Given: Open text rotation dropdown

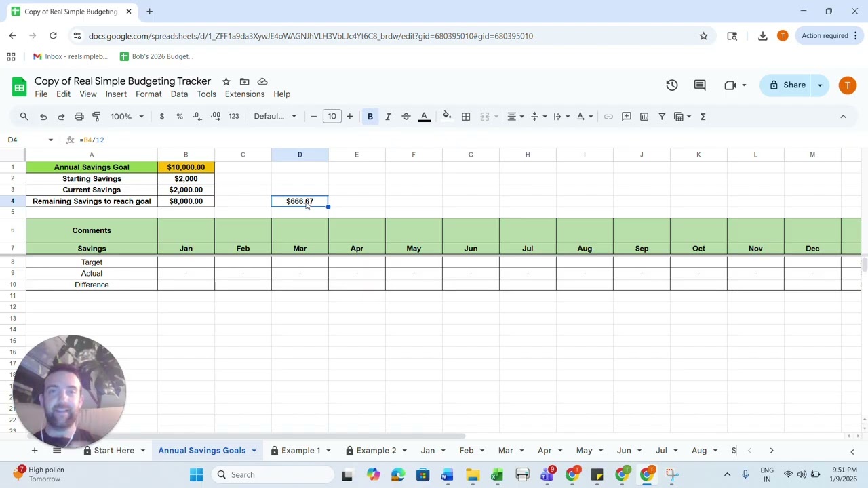Looking at the screenshot, I should tap(585, 117).
